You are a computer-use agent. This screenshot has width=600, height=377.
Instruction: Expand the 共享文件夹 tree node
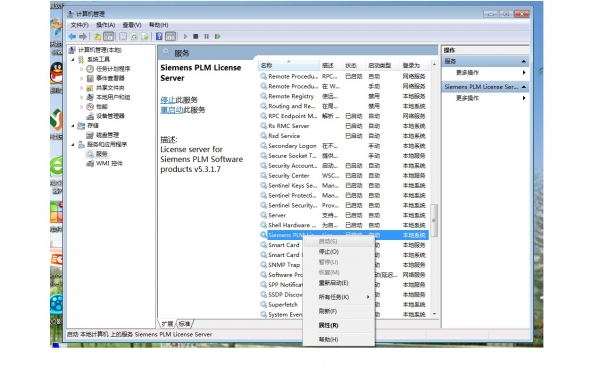click(x=82, y=88)
